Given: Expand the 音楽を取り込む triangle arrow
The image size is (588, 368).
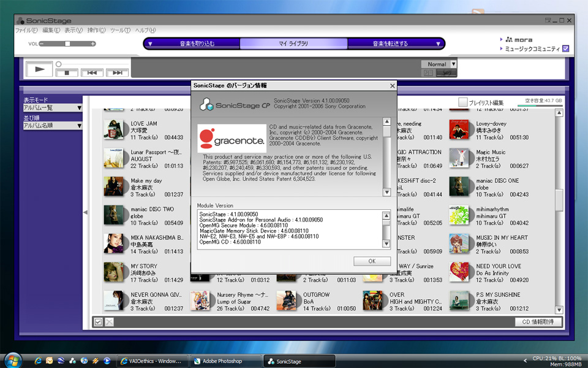Looking at the screenshot, I should tap(150, 44).
